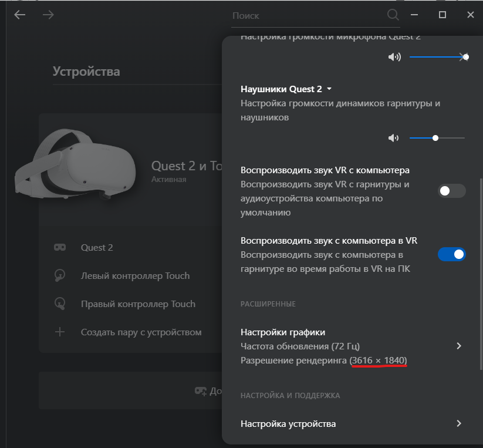Image resolution: width=483 pixels, height=448 pixels.
Task: Click Создать пару с устройством
Action: 141,332
